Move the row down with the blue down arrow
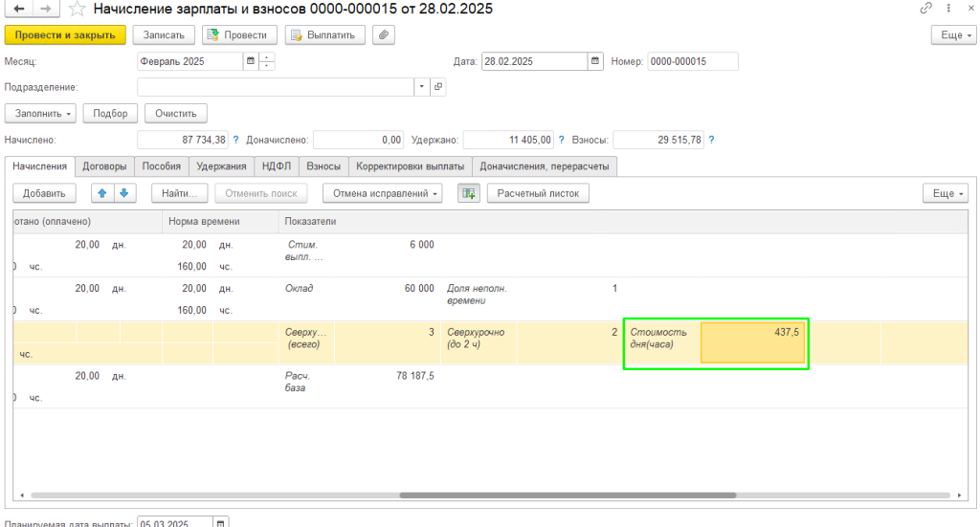The width and height of the screenshot is (980, 527). click(x=124, y=193)
